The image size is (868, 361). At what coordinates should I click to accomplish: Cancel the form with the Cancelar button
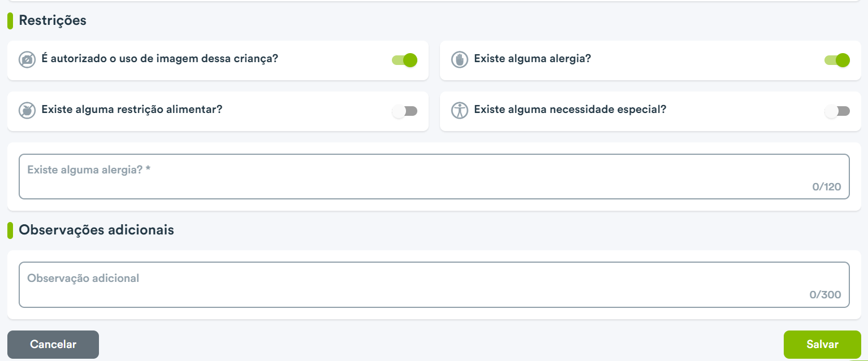[53, 345]
